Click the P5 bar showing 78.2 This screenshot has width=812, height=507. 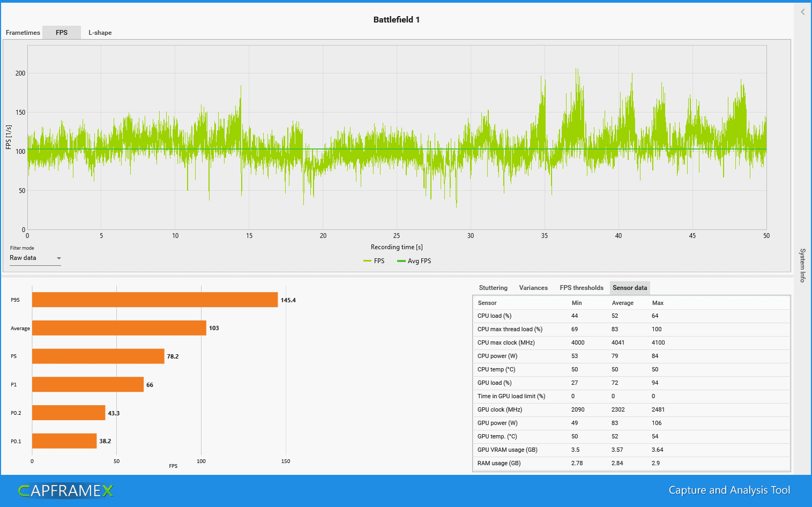point(98,356)
